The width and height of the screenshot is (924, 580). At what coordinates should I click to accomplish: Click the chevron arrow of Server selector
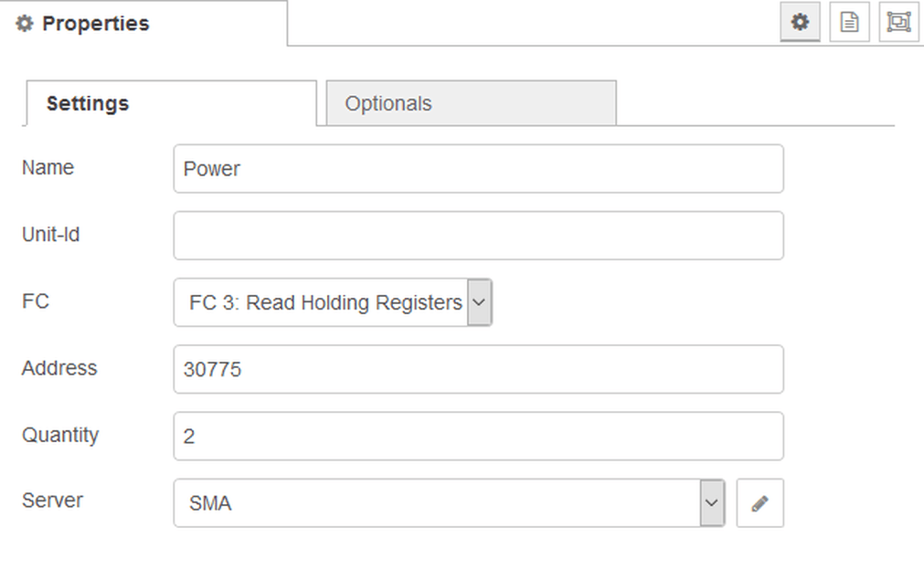tap(712, 503)
